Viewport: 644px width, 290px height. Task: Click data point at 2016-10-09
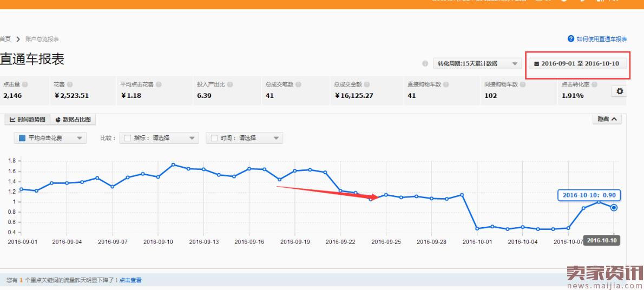[599, 202]
